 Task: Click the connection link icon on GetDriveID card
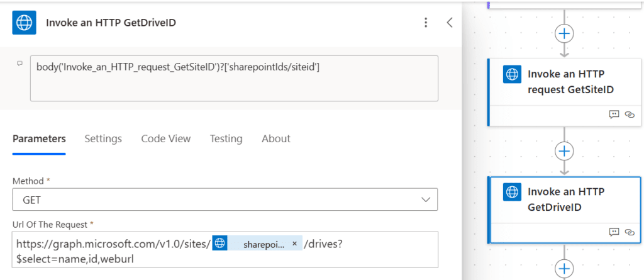click(x=629, y=232)
